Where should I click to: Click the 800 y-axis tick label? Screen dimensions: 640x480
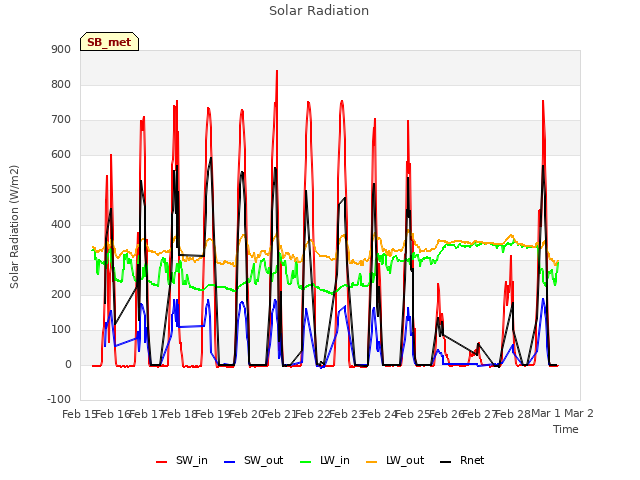(x=61, y=84)
